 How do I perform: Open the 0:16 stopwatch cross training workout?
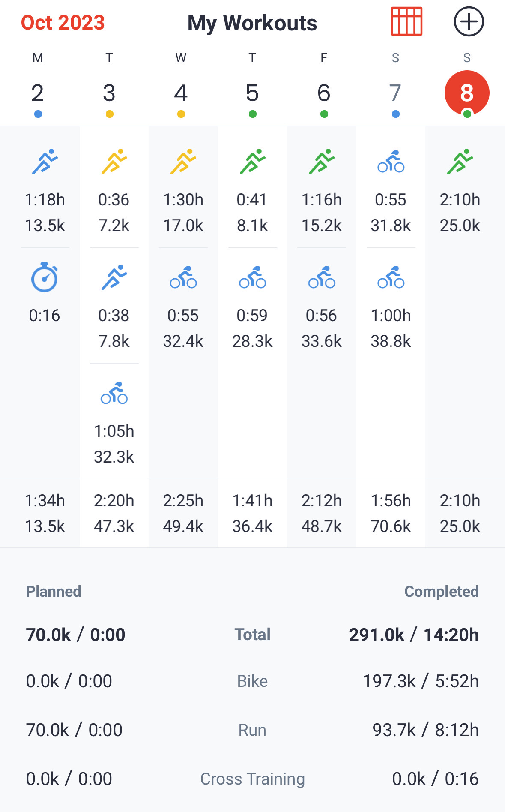(x=45, y=278)
